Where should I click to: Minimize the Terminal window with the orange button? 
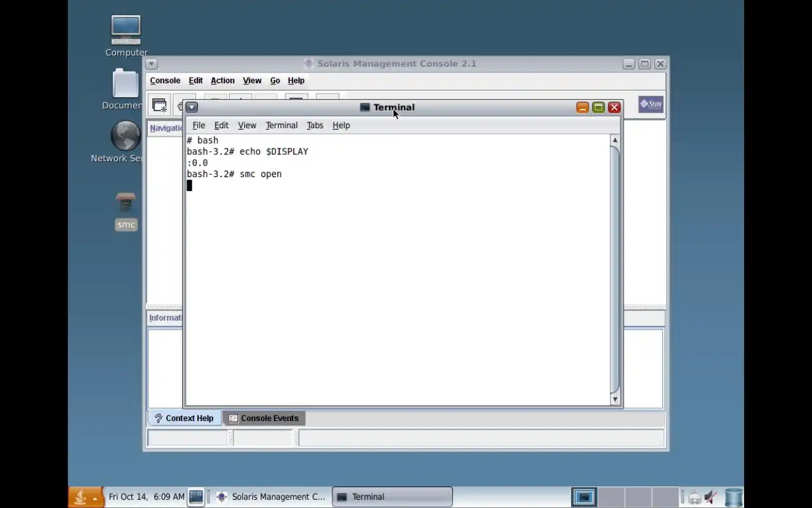pyautogui.click(x=582, y=107)
